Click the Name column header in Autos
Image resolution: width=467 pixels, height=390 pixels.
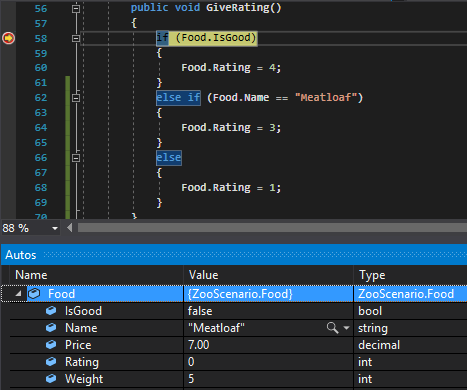pyautogui.click(x=31, y=275)
